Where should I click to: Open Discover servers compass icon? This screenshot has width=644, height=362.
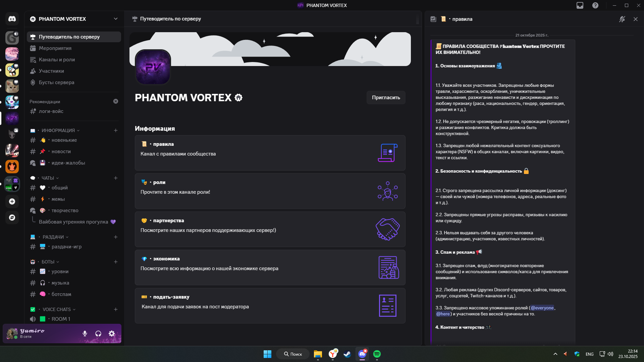click(x=12, y=218)
